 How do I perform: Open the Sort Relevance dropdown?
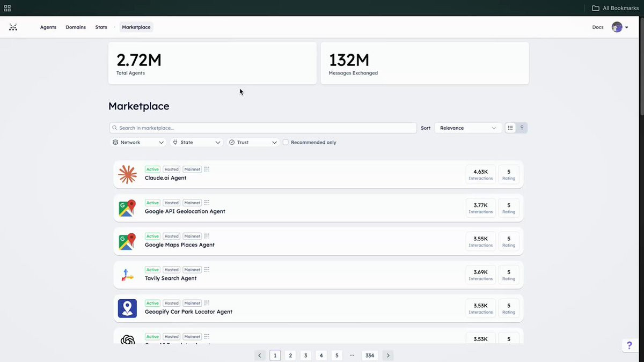point(469,128)
